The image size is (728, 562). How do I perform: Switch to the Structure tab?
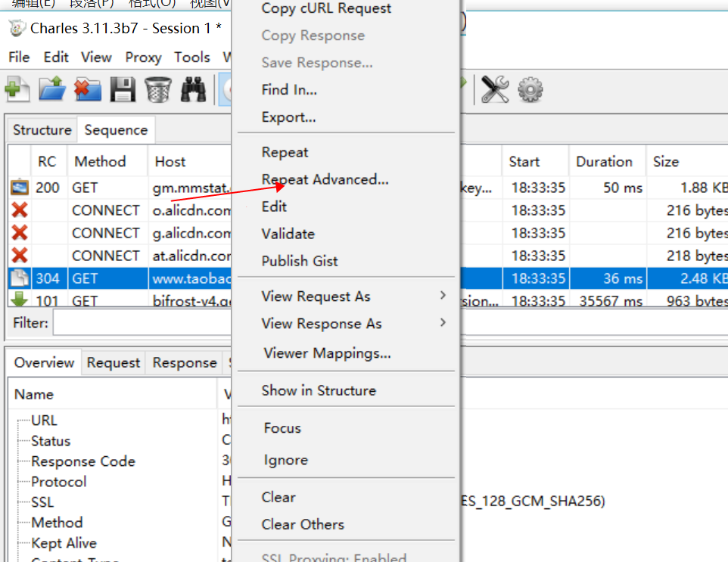(42, 130)
